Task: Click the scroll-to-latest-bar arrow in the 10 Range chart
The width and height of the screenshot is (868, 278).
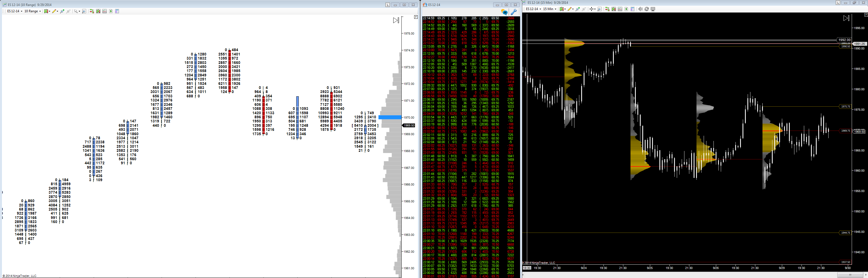Action: (x=396, y=21)
